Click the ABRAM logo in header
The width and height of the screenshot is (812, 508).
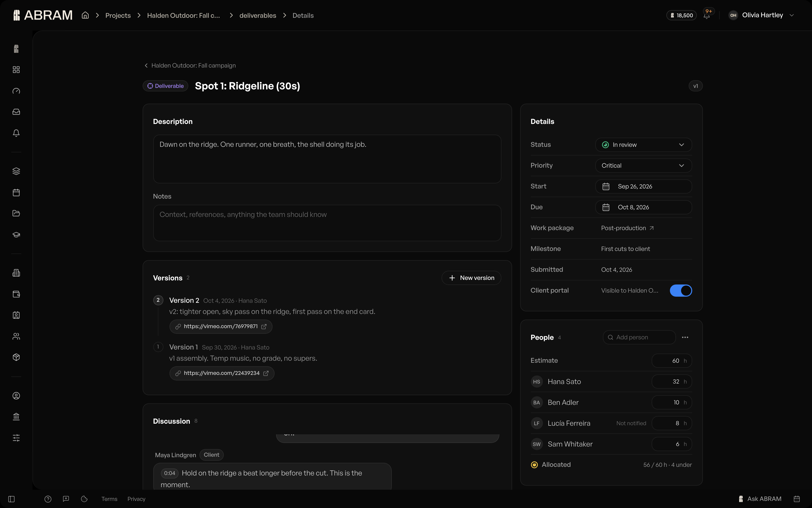pos(43,15)
